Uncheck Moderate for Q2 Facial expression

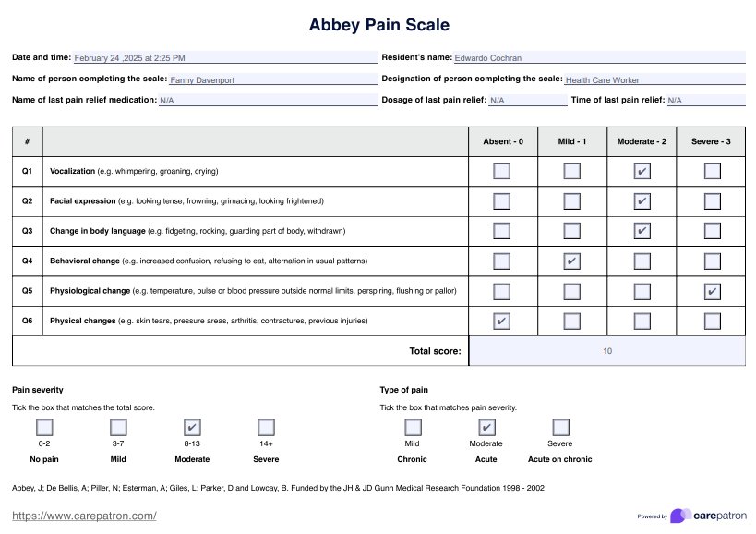(642, 200)
